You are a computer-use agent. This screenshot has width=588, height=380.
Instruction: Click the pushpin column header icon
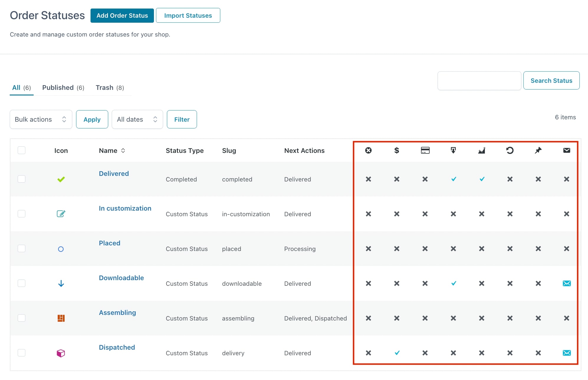[538, 151]
